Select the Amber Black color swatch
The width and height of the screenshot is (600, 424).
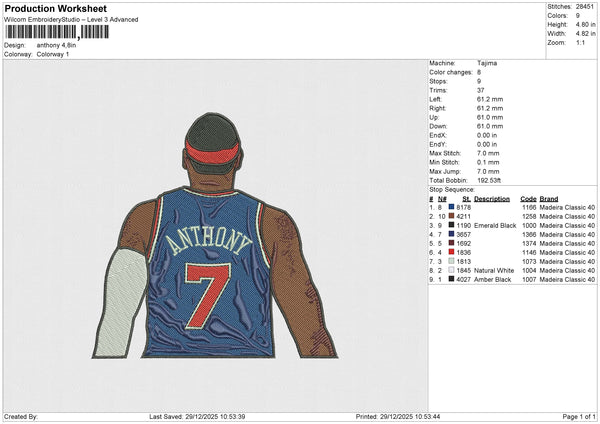452,279
